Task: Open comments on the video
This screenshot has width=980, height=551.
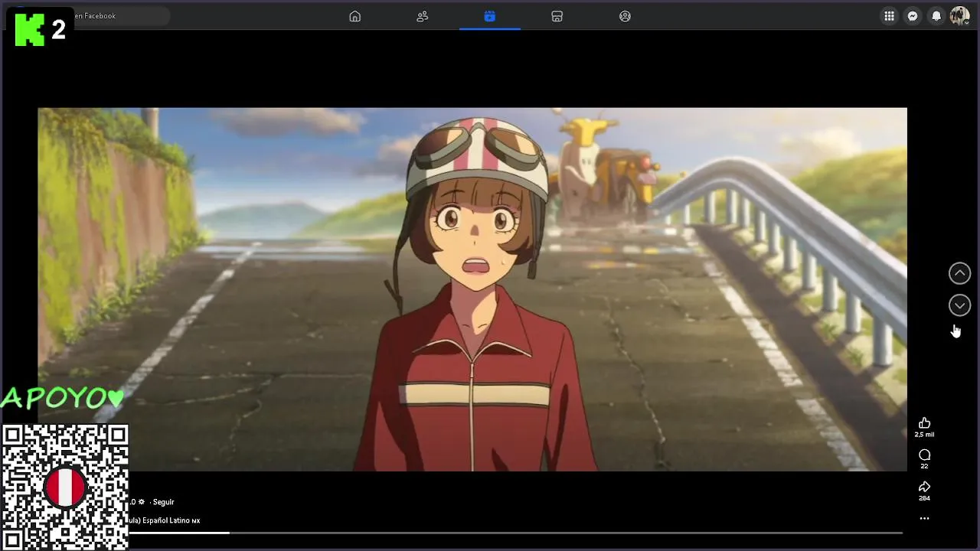Action: click(x=924, y=455)
